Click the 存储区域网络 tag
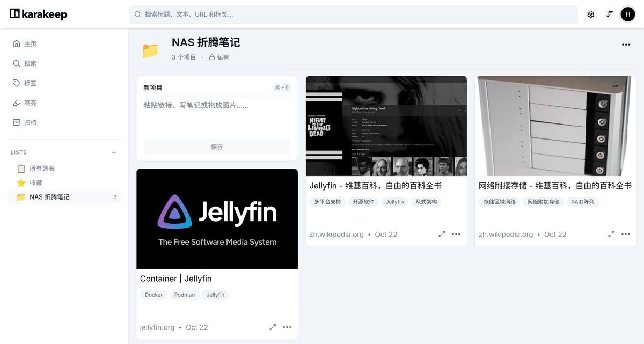 [x=500, y=202]
